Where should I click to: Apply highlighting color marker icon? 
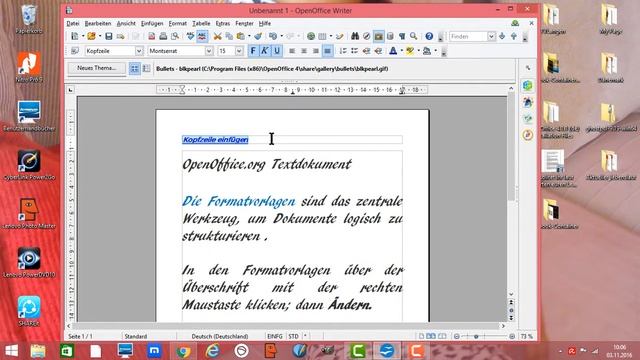tap(410, 51)
